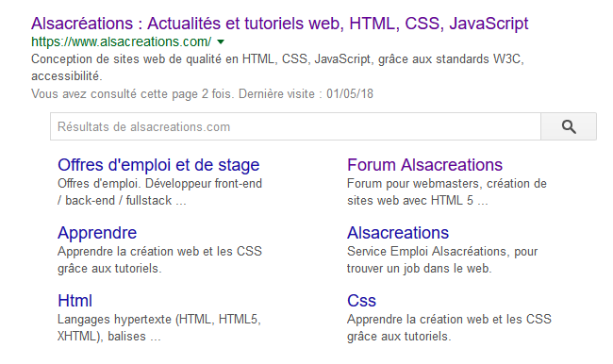Click the green https://www.alsacreations.com/ URL

122,41
